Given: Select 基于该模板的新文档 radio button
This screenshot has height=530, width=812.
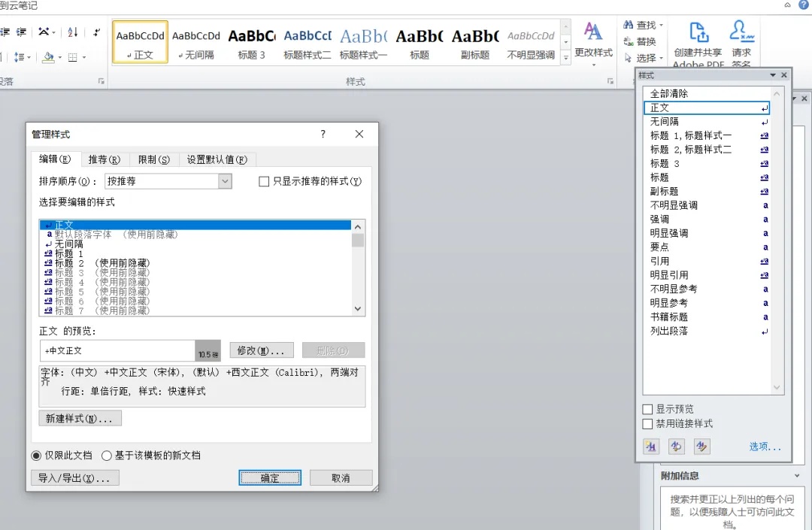Looking at the screenshot, I should [x=107, y=456].
